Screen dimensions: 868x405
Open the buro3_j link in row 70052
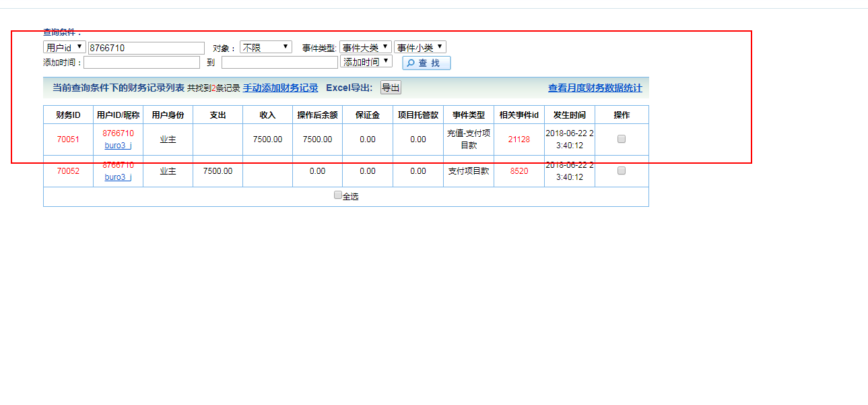pyautogui.click(x=118, y=177)
